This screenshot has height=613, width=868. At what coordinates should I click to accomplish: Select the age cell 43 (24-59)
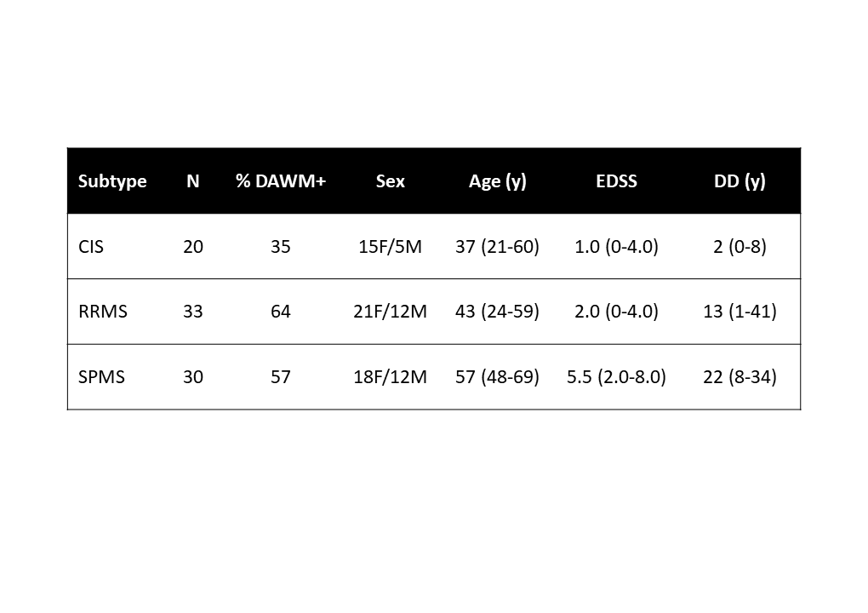pyautogui.click(x=498, y=312)
